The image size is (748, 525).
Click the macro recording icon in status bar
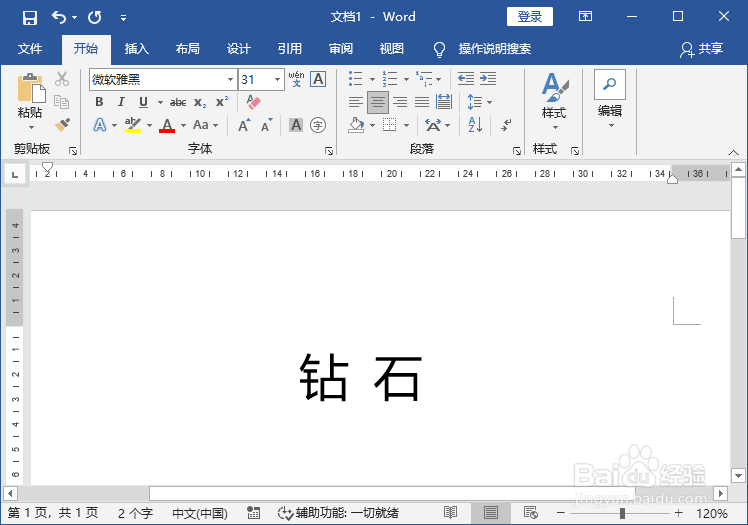pyautogui.click(x=253, y=513)
